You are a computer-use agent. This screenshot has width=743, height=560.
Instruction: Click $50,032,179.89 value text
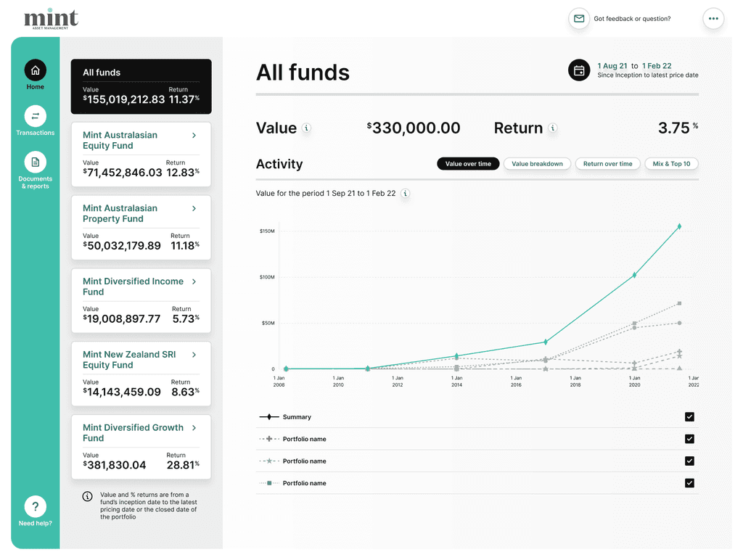point(122,246)
